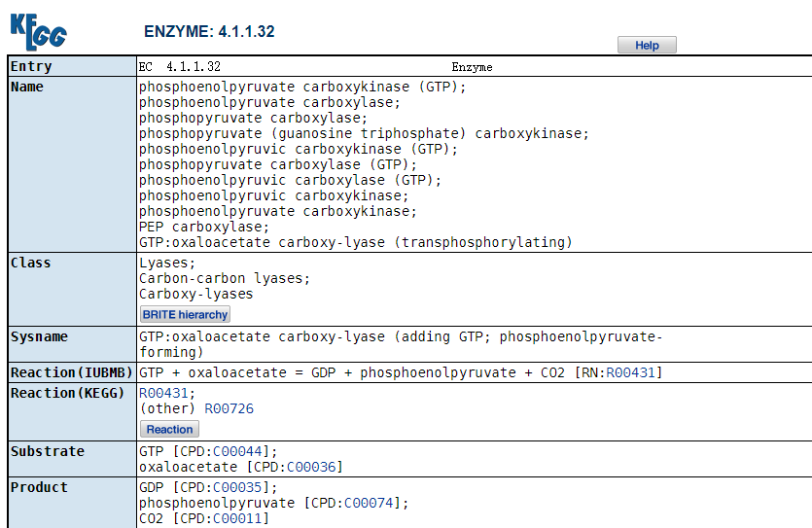Open RN:R00431 link in Reaction(IUBMB) row
812x528 pixels.
pos(630,372)
